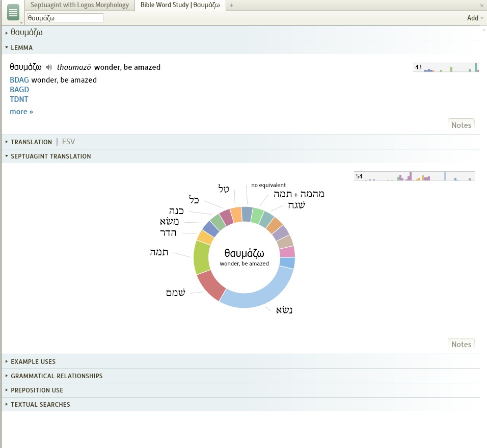Expand the GRAMMATICAL RELATIONSHIPS section

coord(7,376)
